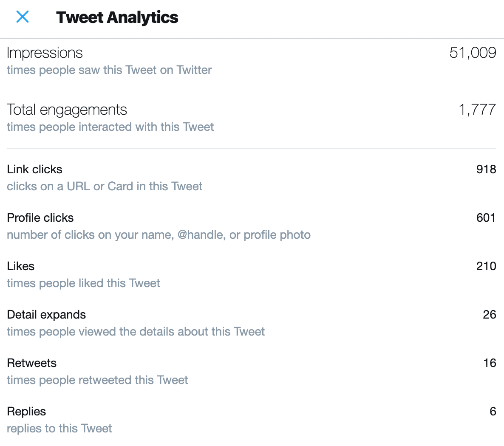Select the Replies metric label

pos(26,411)
